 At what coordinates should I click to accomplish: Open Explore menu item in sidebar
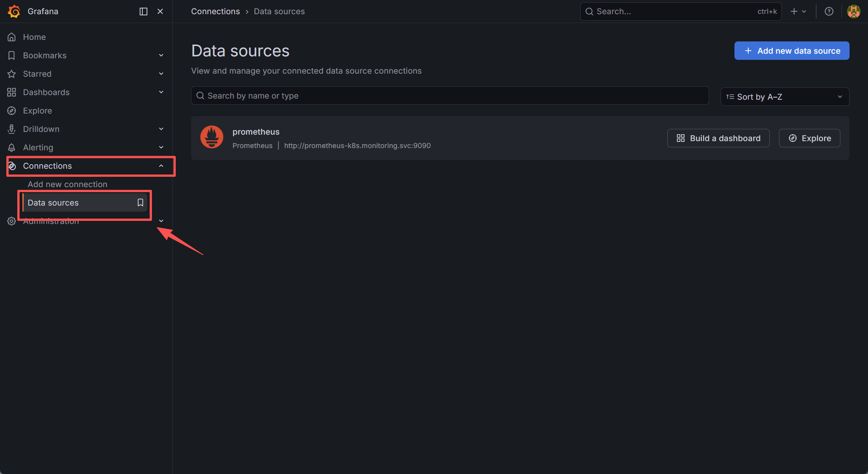(x=37, y=111)
